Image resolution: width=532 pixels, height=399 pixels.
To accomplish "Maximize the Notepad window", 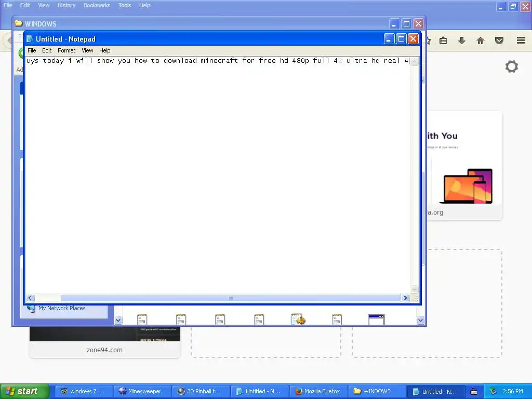I will pos(401,38).
